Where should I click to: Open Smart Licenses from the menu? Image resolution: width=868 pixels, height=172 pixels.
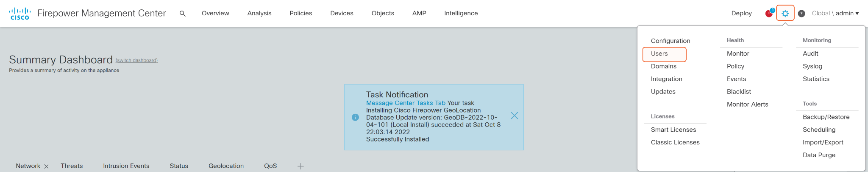pyautogui.click(x=673, y=130)
